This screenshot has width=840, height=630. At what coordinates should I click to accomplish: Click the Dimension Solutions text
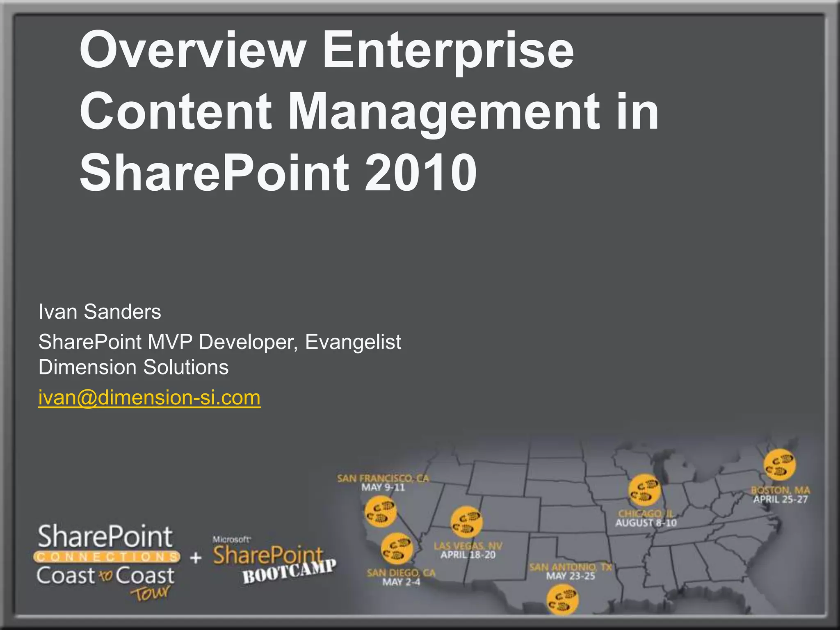click(133, 367)
